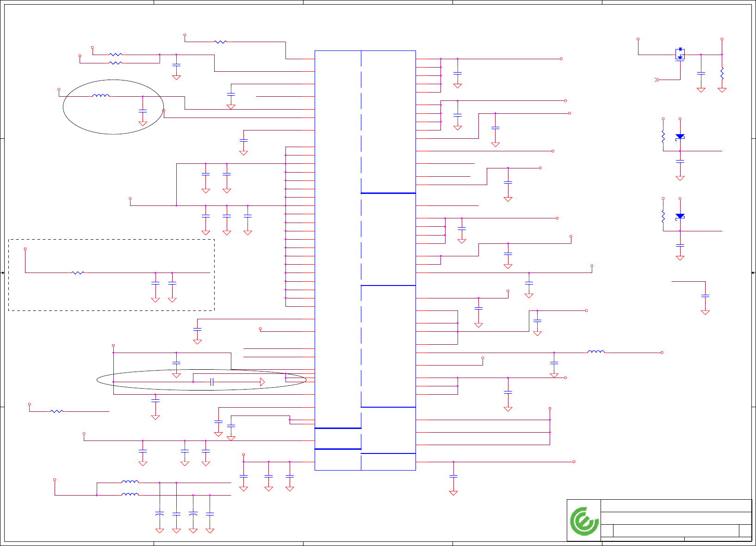
Task: Select the inductor inside the round ellipse
Action: coord(101,96)
